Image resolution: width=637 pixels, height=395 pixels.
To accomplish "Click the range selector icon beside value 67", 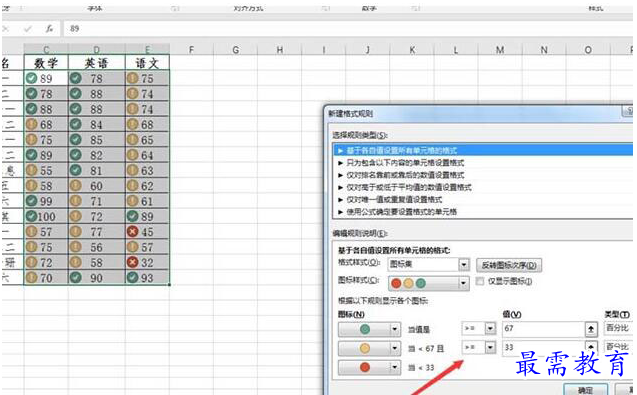I will (x=591, y=329).
